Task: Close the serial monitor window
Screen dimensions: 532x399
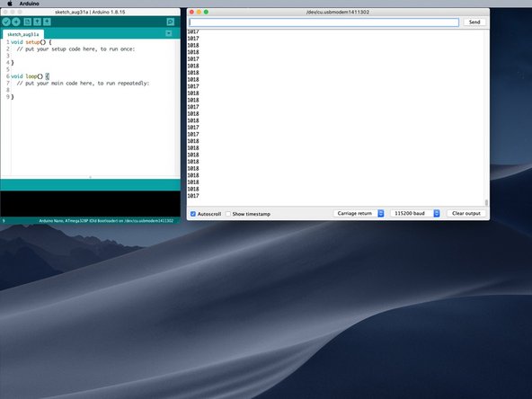Action: click(191, 12)
